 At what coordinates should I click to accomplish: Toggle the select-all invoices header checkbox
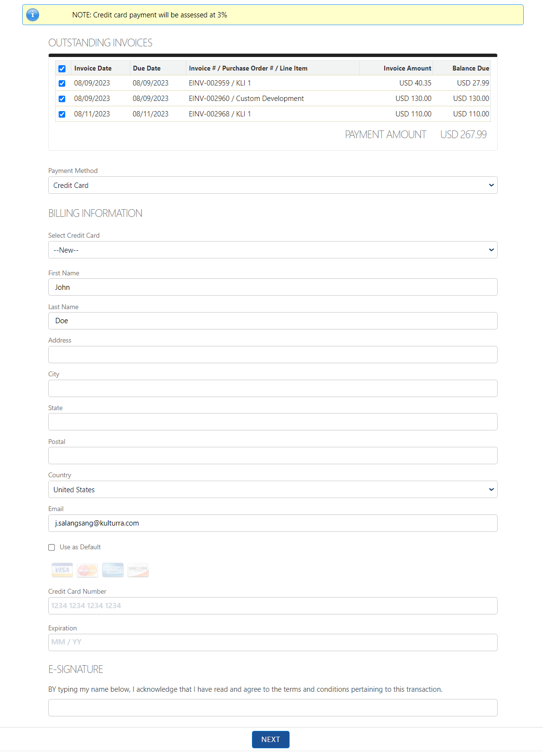[x=62, y=69]
